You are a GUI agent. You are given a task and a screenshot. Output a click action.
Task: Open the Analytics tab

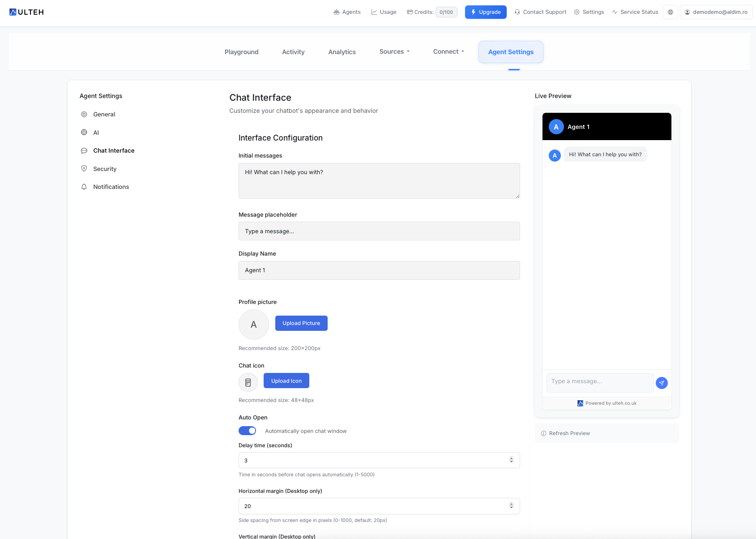click(x=342, y=51)
